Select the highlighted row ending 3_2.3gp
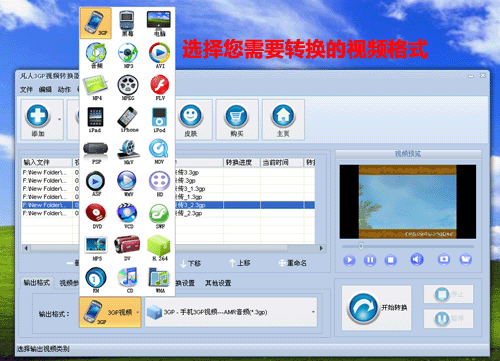The image size is (500, 361). (x=168, y=205)
